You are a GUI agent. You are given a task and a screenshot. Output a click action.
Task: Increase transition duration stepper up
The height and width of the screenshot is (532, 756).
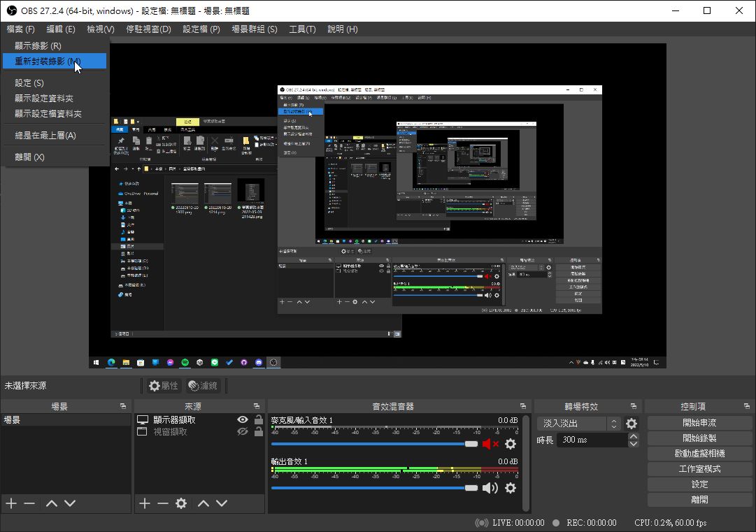coord(634,437)
